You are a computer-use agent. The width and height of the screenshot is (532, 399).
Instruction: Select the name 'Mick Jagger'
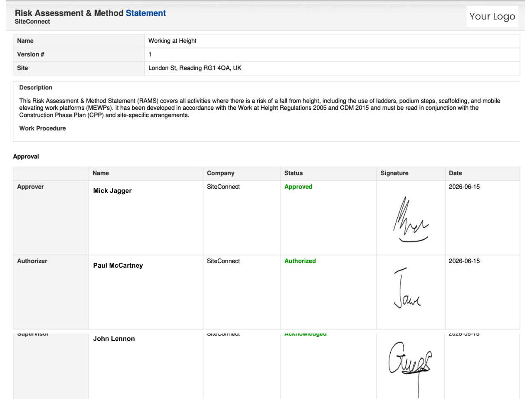pos(112,191)
